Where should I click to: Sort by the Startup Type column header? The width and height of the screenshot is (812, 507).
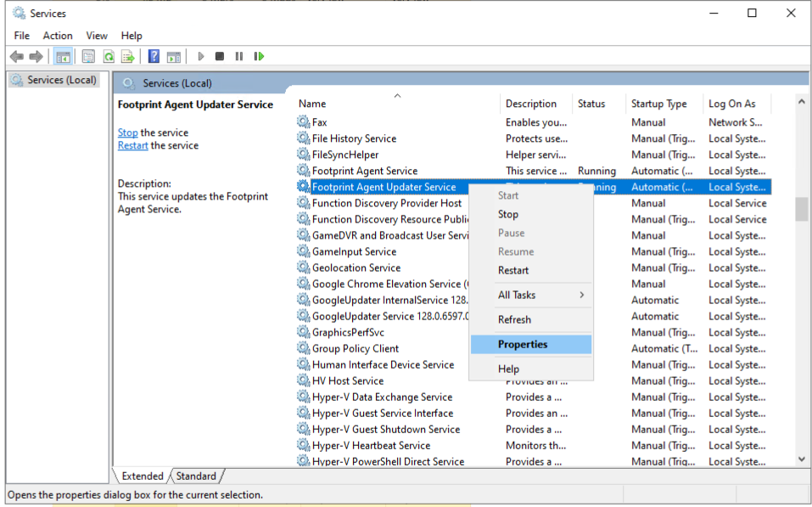pyautogui.click(x=664, y=103)
